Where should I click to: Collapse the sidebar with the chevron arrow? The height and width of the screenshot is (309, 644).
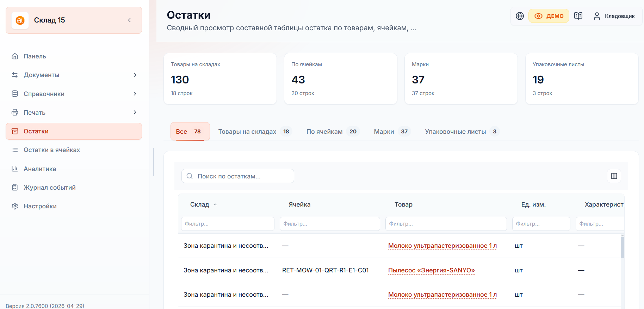point(129,20)
